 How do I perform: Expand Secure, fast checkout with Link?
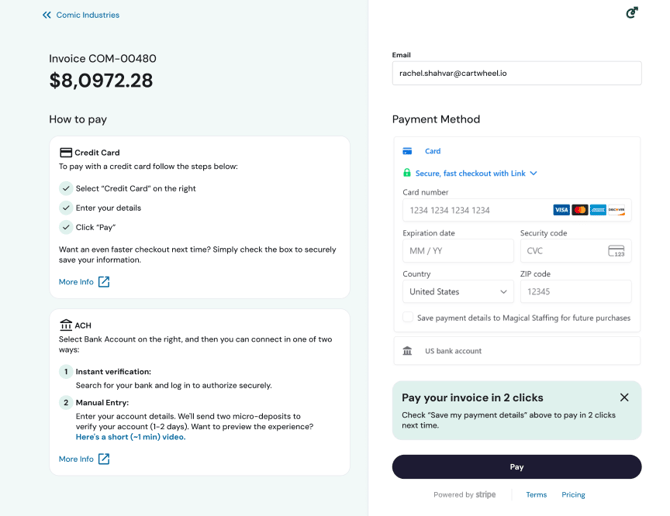tap(533, 173)
